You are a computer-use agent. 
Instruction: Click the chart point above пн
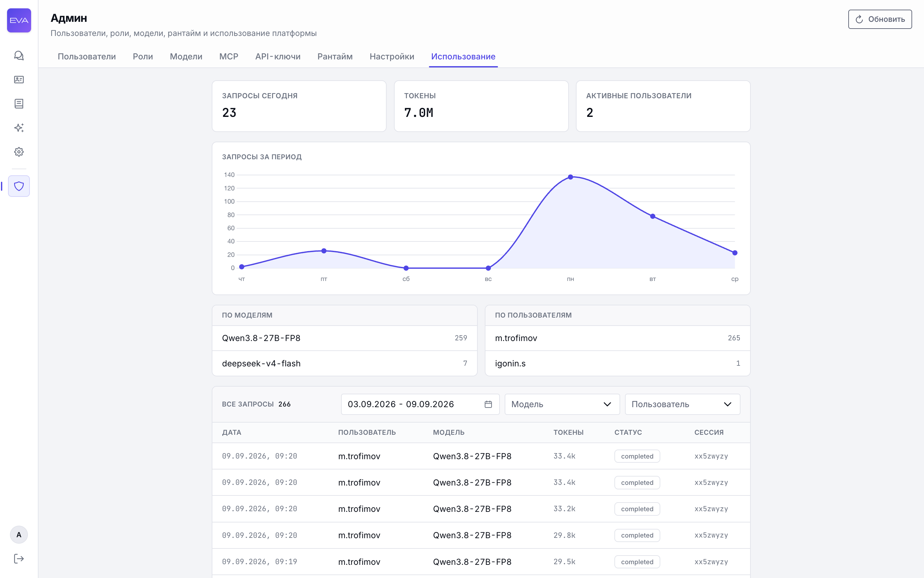click(570, 177)
